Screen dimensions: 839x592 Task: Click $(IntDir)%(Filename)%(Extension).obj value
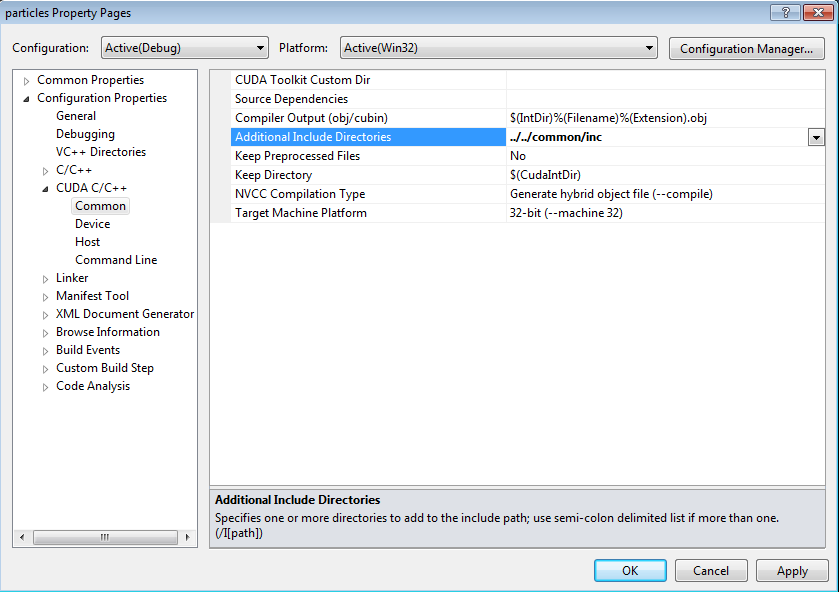point(665,118)
